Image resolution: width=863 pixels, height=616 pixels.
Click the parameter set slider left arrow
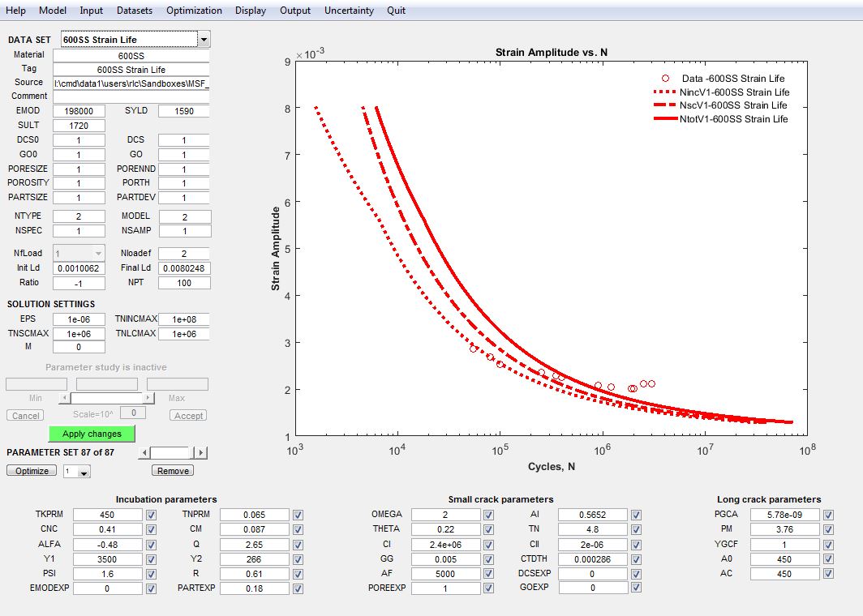(x=145, y=453)
